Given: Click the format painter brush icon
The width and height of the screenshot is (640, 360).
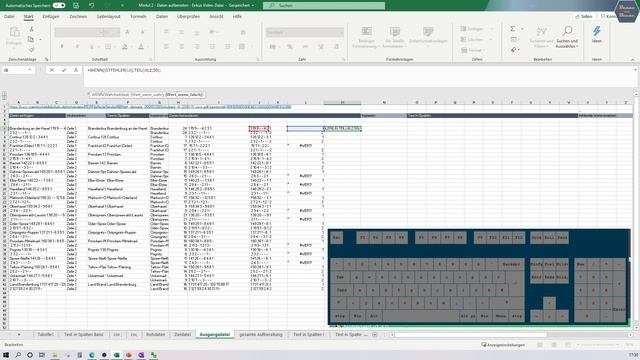Looking at the screenshot, I should 31,49.
